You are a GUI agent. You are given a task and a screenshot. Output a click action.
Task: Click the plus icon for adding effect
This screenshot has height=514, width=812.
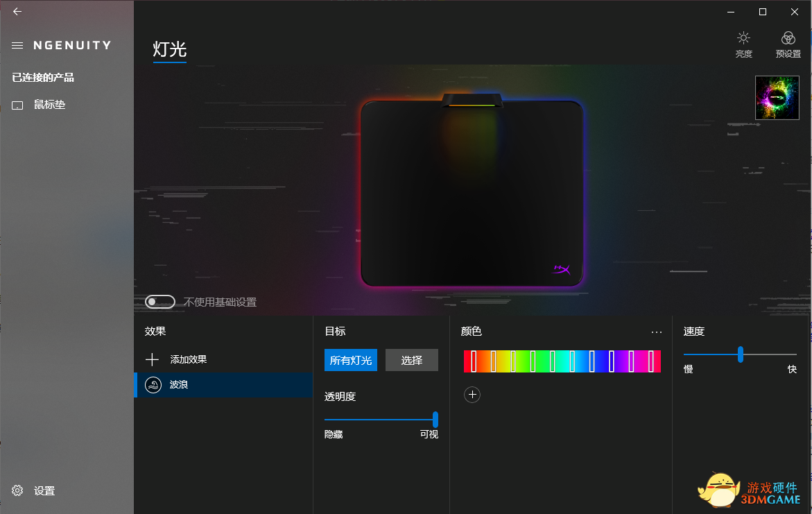152,359
